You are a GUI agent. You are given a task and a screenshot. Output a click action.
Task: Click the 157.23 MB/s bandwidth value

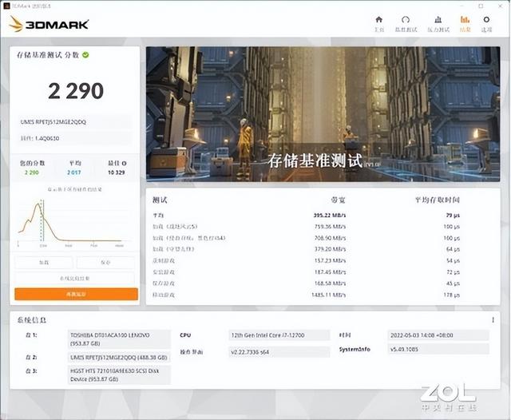coord(330,260)
